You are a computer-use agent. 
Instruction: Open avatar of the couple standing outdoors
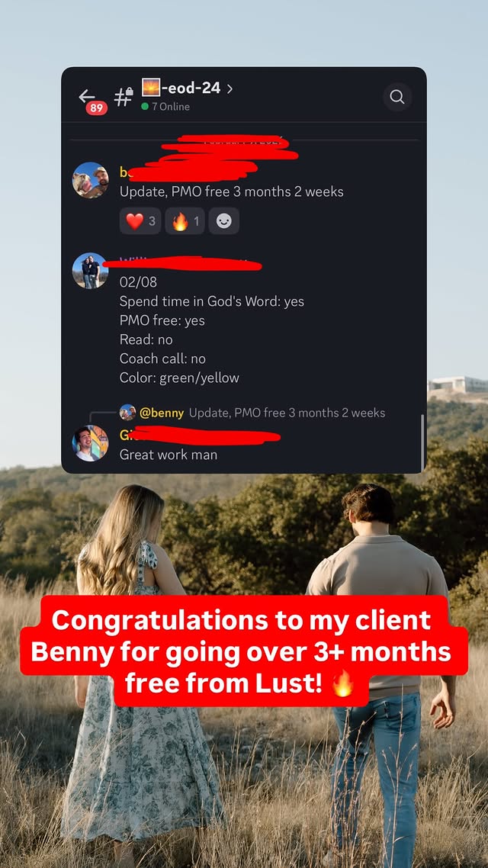(90, 271)
